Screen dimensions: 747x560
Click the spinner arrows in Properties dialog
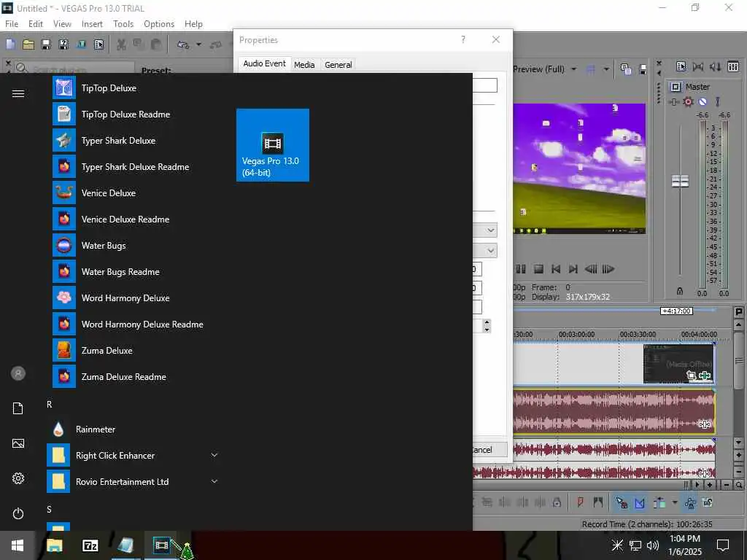point(487,326)
